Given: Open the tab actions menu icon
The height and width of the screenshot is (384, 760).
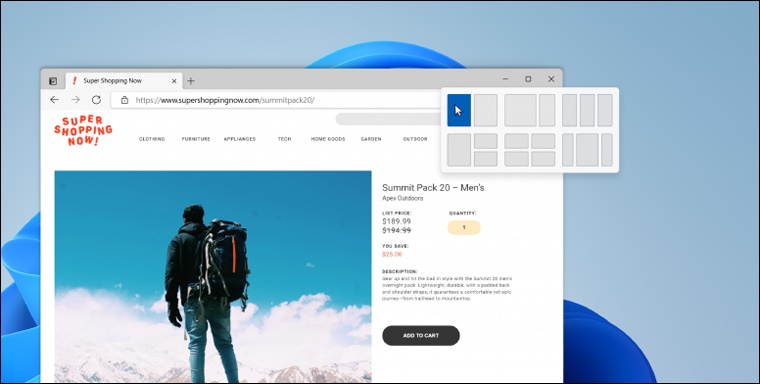Looking at the screenshot, I should click(53, 81).
